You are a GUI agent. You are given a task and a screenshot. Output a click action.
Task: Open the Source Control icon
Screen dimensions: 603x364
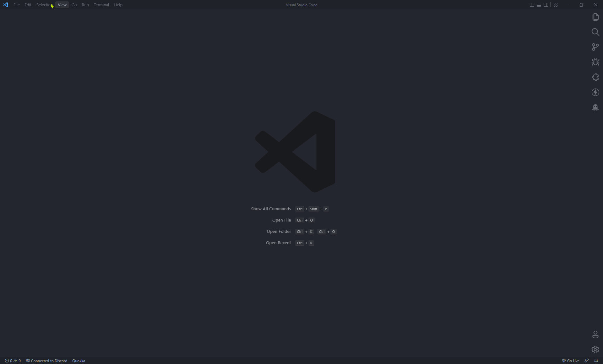(595, 47)
